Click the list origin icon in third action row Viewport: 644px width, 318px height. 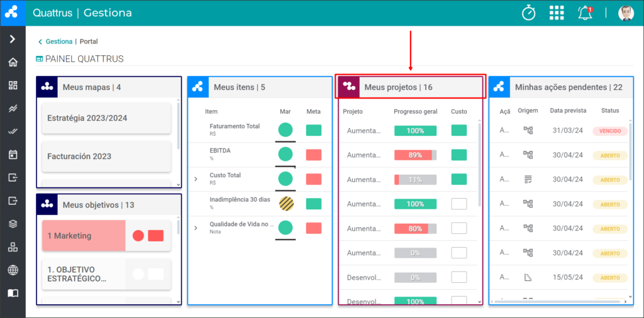[528, 179]
